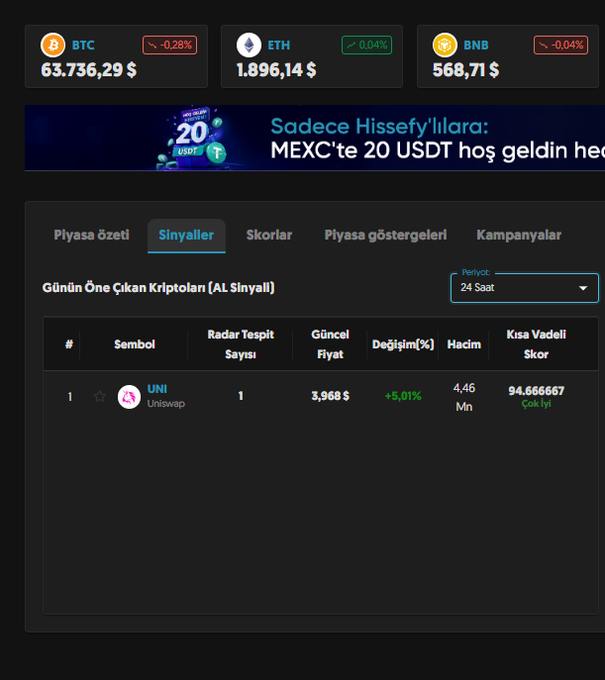
Task: Switch to Piyasa özeti tab
Action: 92,235
